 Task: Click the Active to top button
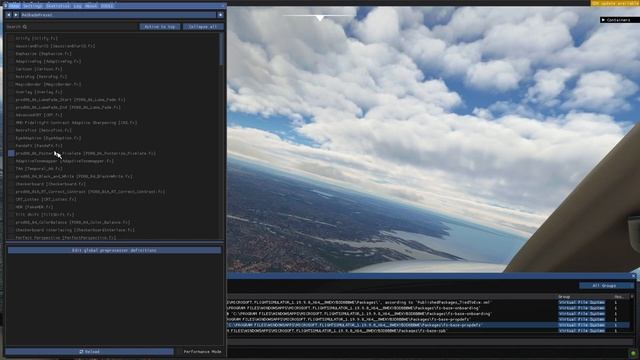coord(160,27)
